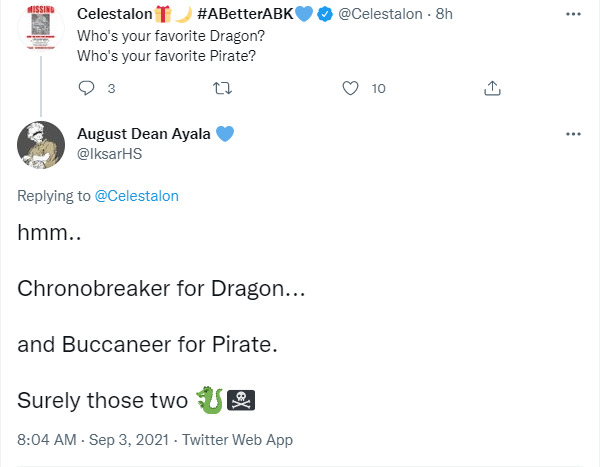Viewport: 600px width, 467px height.
Task: Open more options on August Dean Ayala's reply
Action: (573, 134)
